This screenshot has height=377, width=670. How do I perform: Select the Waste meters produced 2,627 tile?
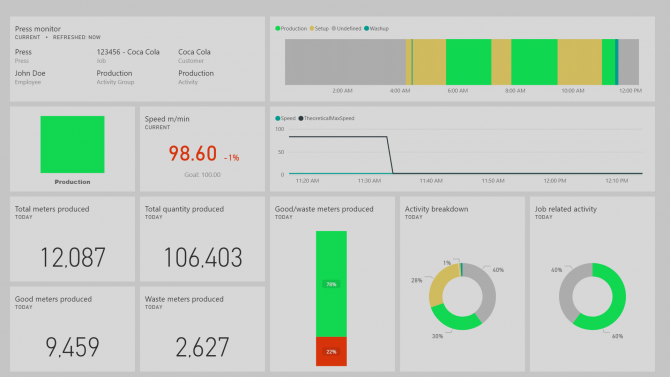[202, 329]
